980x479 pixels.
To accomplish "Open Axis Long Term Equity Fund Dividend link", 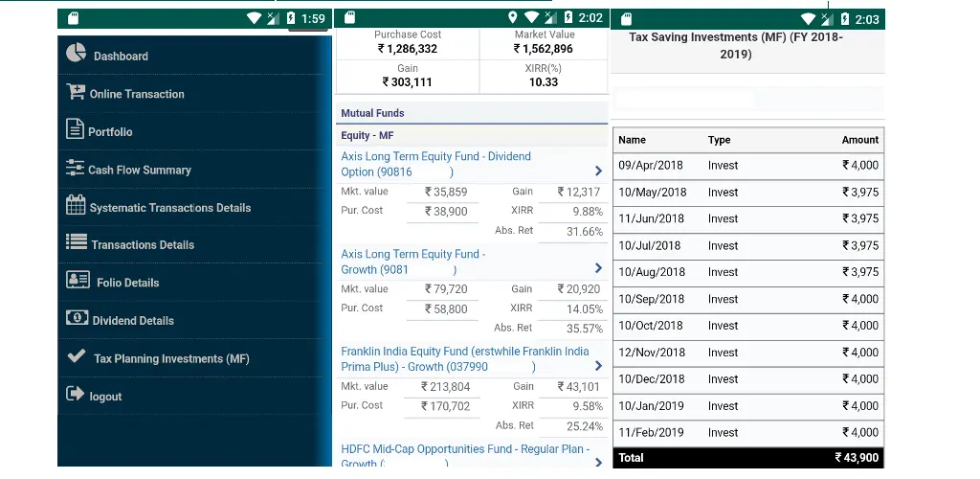I will tap(435, 164).
